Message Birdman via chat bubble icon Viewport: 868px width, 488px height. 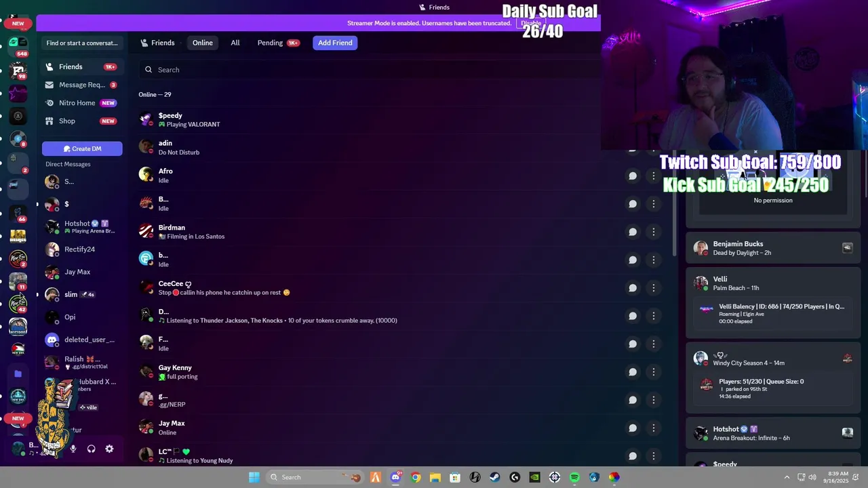(632, 232)
